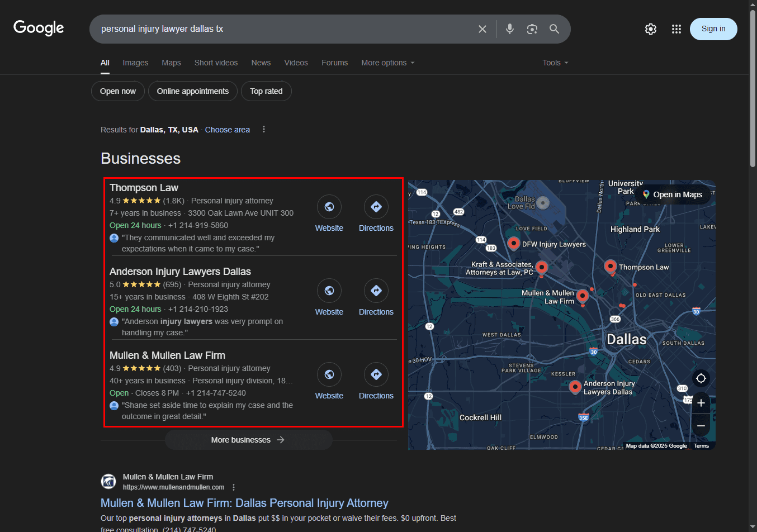Click the Choose area link

(x=228, y=130)
